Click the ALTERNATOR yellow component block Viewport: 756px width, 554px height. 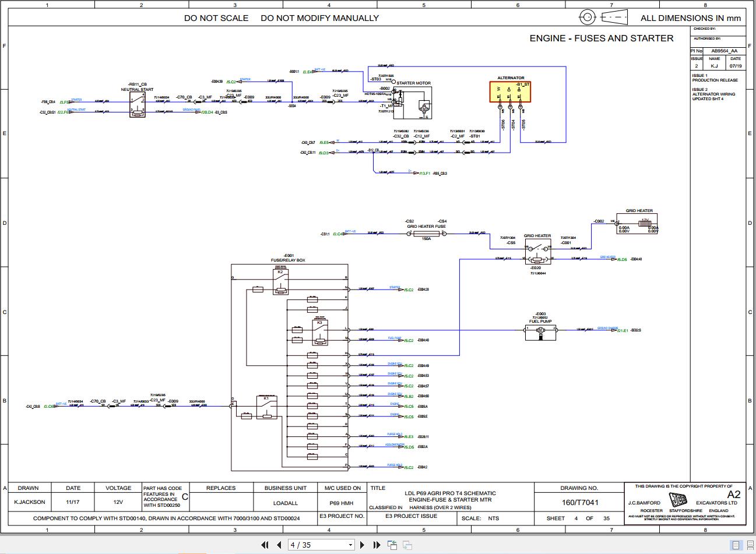point(510,91)
